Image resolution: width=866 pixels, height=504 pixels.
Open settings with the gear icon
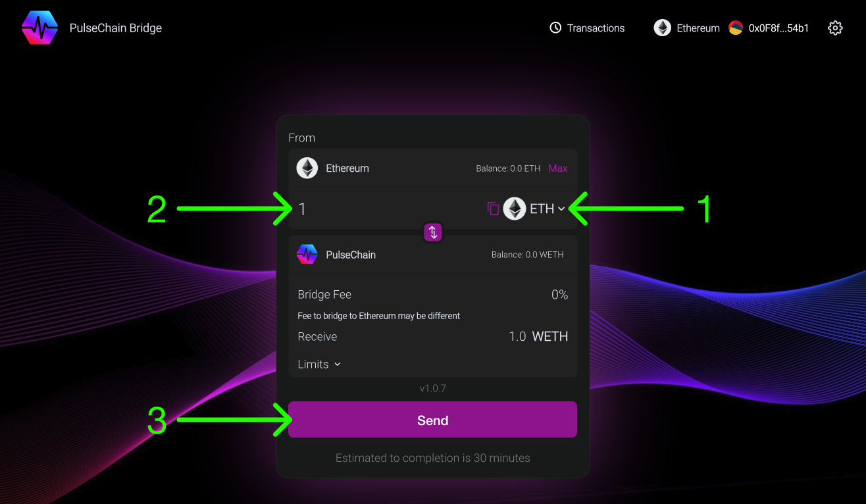(835, 28)
